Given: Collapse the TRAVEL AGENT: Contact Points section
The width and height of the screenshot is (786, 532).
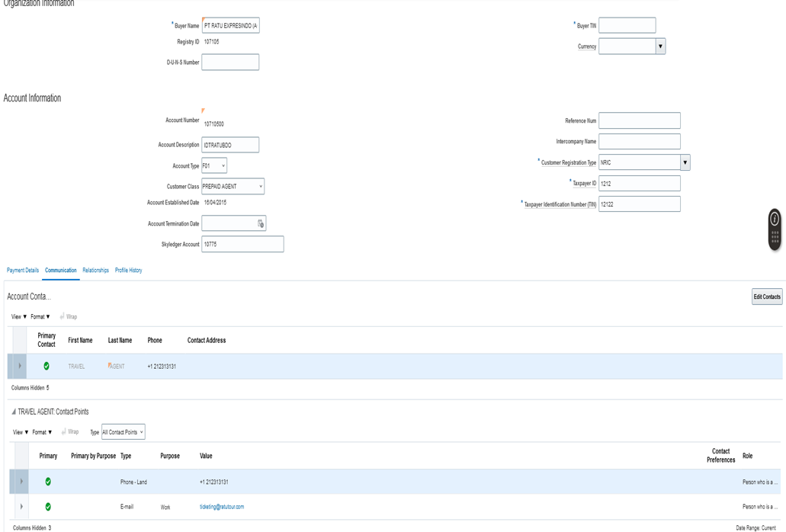Looking at the screenshot, I should (14, 412).
